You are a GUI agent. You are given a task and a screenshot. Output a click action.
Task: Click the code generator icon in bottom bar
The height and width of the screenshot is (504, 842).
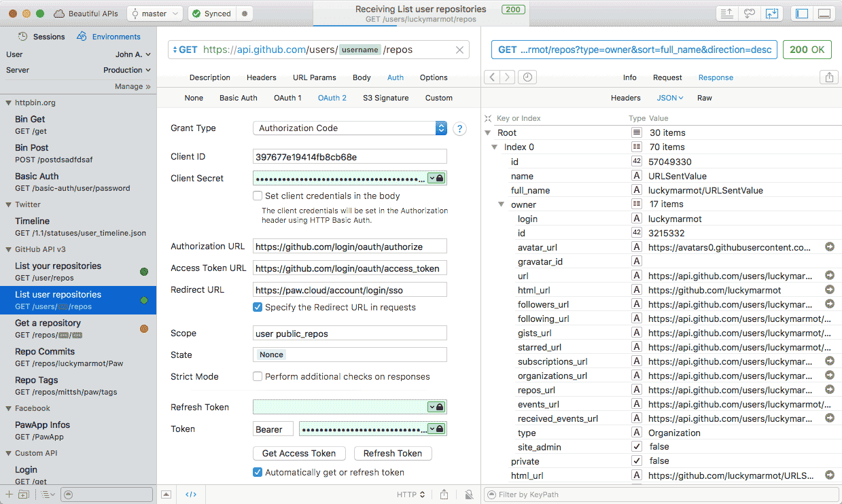pyautogui.click(x=191, y=494)
